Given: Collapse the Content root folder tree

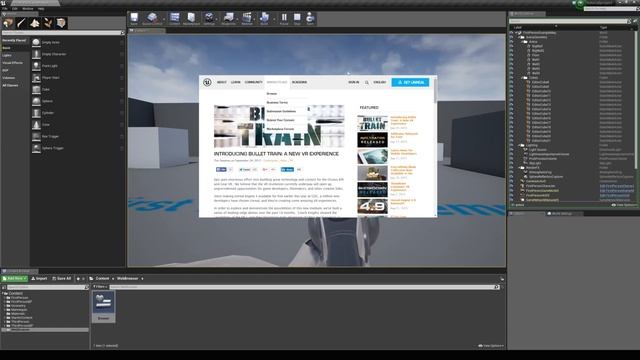Looking at the screenshot, I should click(x=3, y=293).
